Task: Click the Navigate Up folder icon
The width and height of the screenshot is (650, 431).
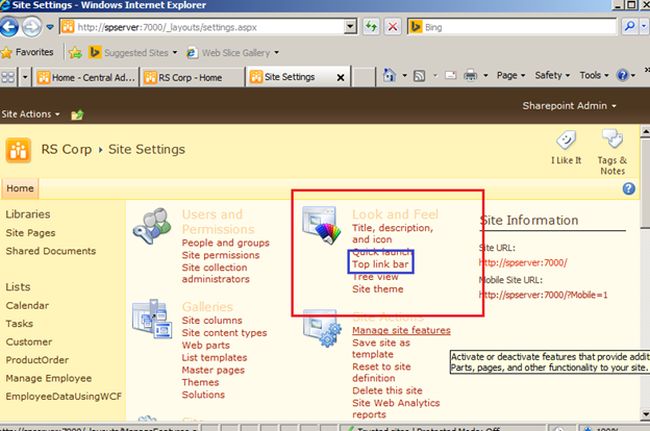Action: pos(77,115)
